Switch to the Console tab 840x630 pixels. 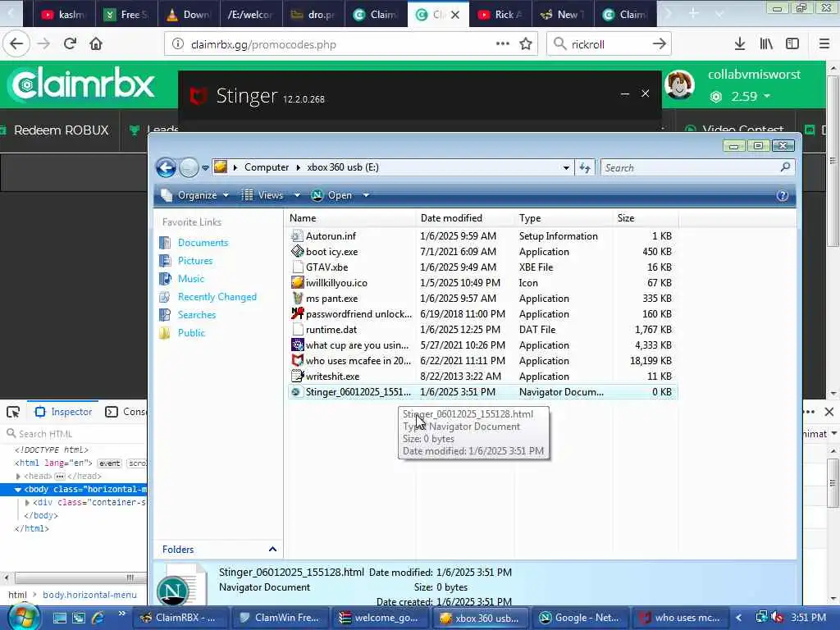point(126,412)
